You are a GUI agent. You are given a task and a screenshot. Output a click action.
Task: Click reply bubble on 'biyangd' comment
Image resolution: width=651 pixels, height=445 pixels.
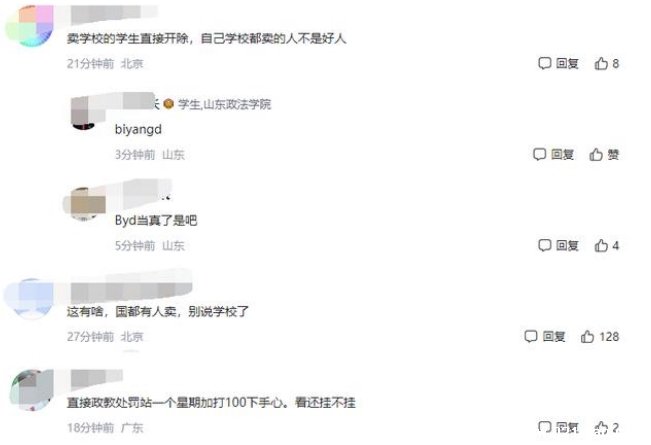pyautogui.click(x=539, y=154)
